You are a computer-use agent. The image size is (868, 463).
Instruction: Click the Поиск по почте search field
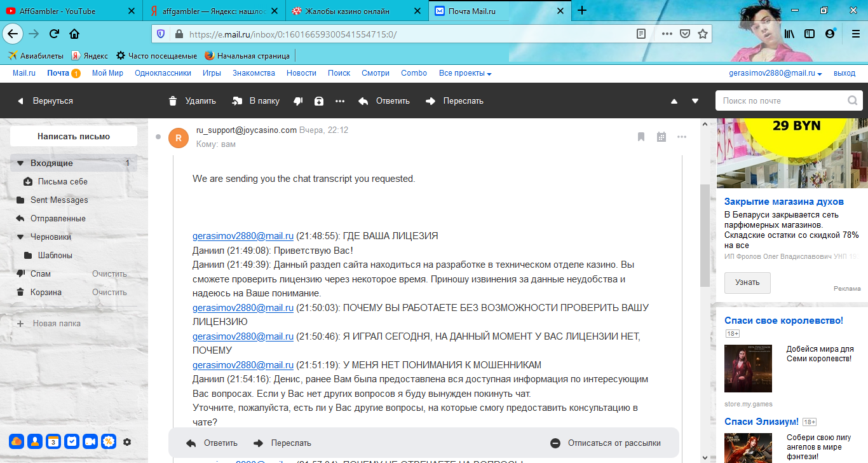(782, 100)
